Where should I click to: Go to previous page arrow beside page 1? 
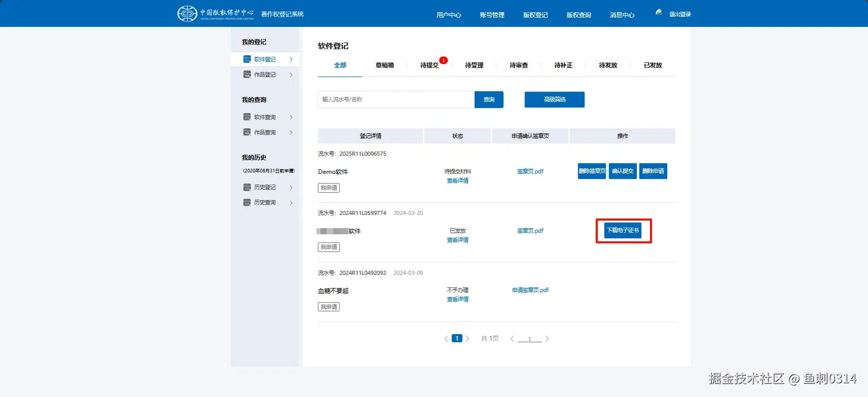(x=446, y=339)
